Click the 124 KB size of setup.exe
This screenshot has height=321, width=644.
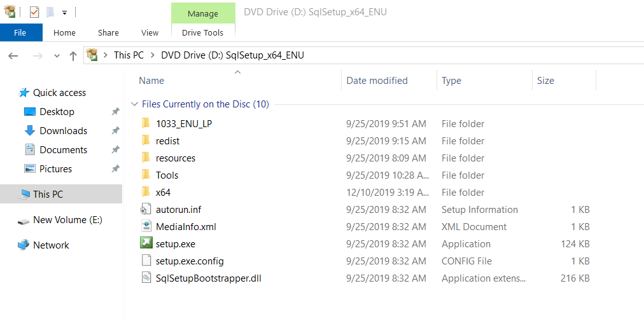click(575, 244)
